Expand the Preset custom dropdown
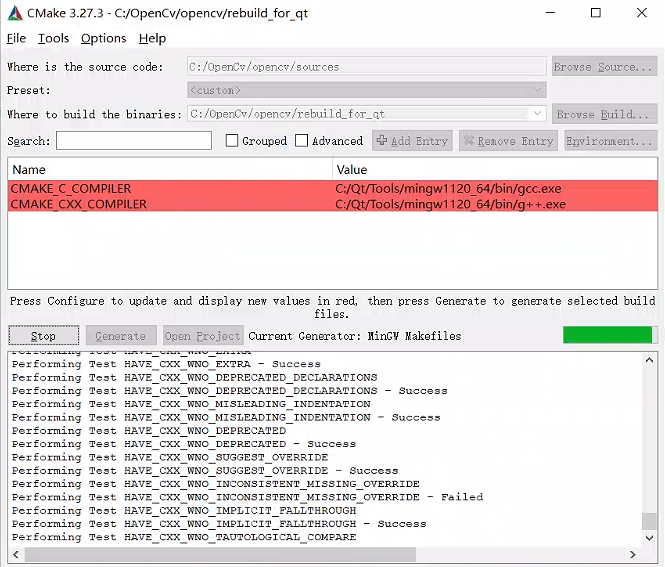Image resolution: width=665 pixels, height=567 pixels. point(366,90)
